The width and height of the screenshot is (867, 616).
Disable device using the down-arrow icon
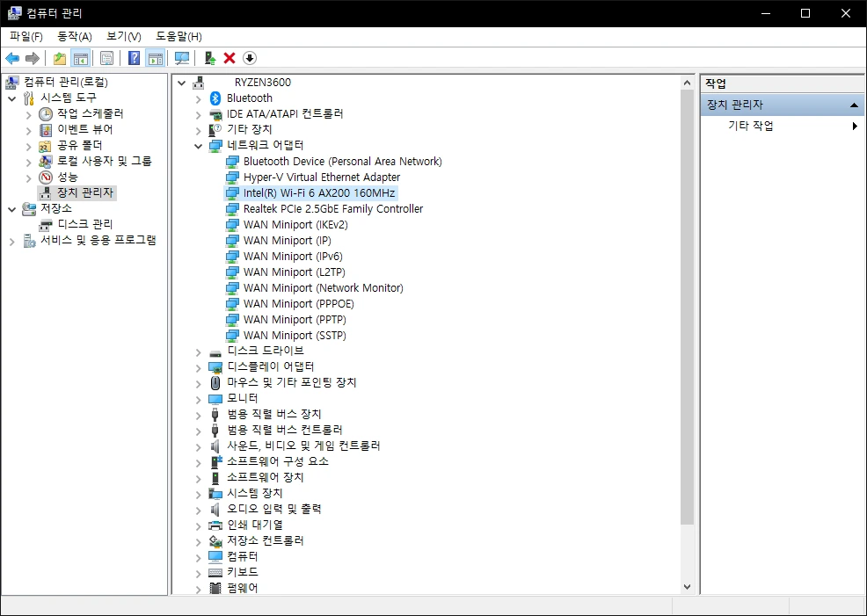coord(248,58)
